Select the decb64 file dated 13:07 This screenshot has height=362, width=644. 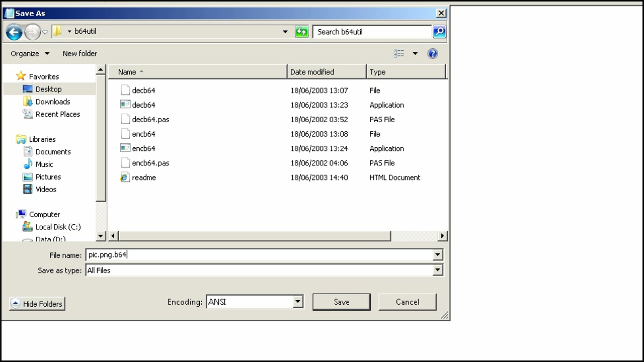tap(143, 90)
